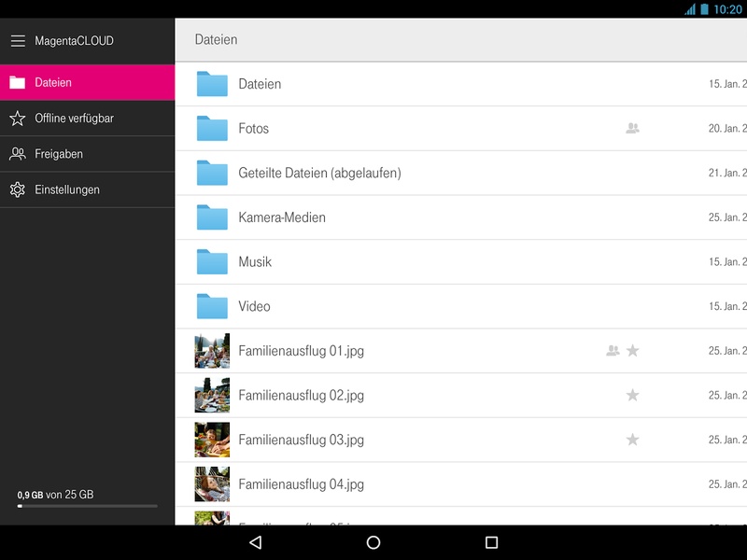Click shared icon on Familienausflug 01.jpg
Screen dimensions: 747x560
[613, 351]
